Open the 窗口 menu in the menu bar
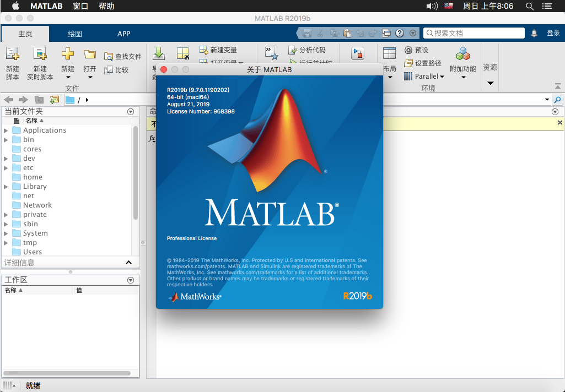The width and height of the screenshot is (565, 392). 80,6
